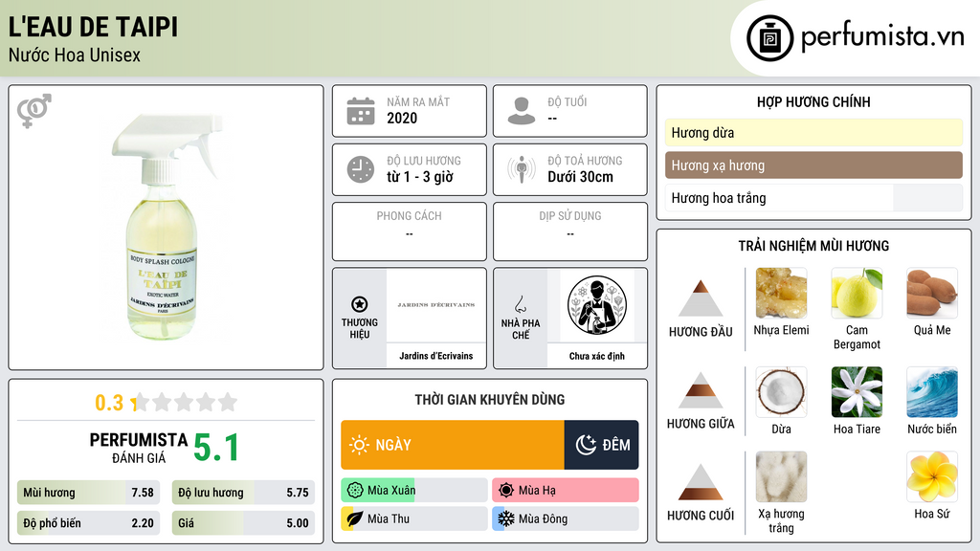Open the Xạ hương trắng note image
This screenshot has height=551, width=980.
tap(781, 476)
